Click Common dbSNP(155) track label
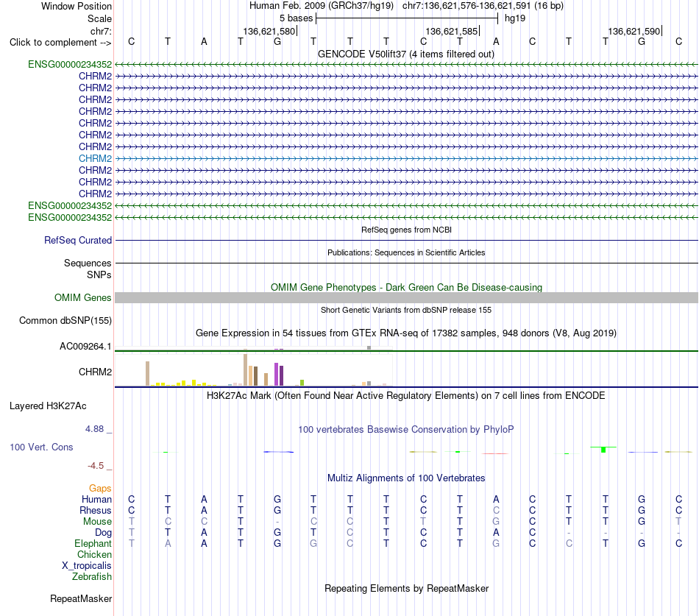699x616 pixels. [65, 320]
